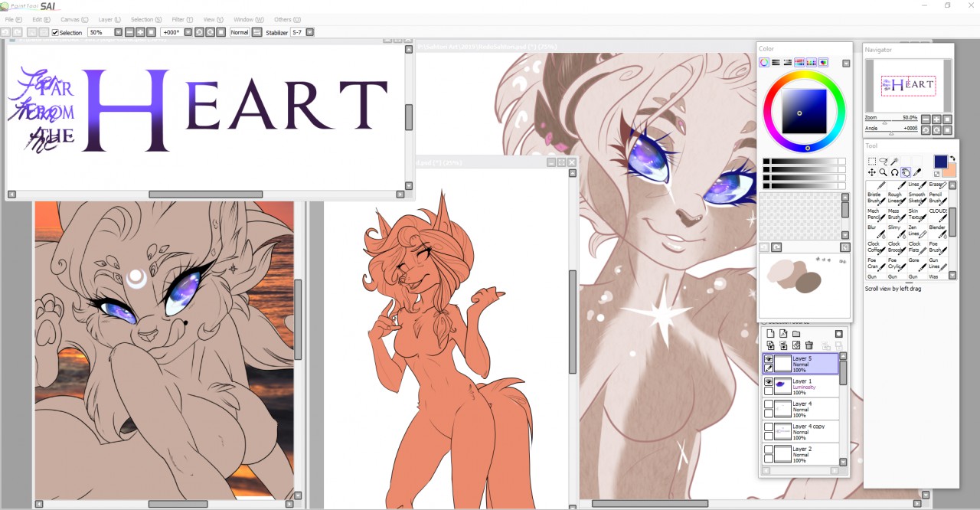
Task: Select the Hand scroll tool
Action: [906, 172]
